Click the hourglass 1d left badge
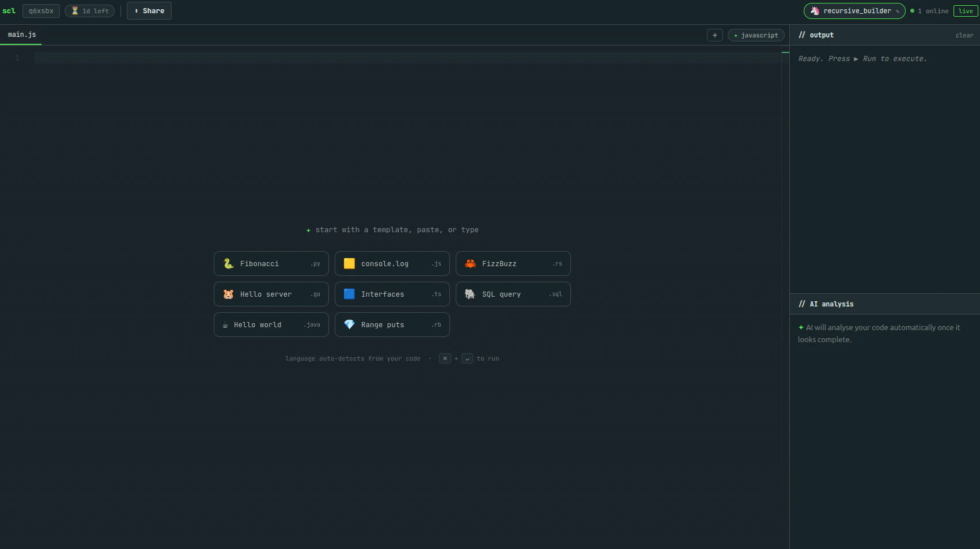980x549 pixels. pyautogui.click(x=90, y=11)
